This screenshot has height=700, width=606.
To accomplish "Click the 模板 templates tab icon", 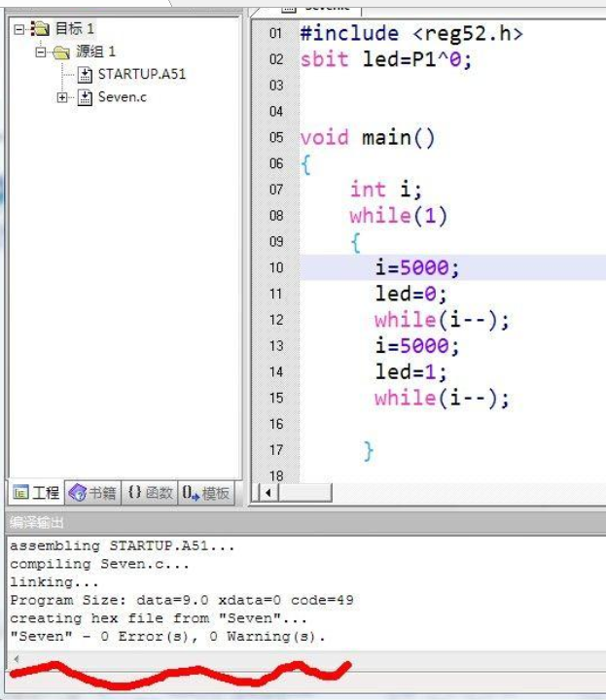I will 191,493.
